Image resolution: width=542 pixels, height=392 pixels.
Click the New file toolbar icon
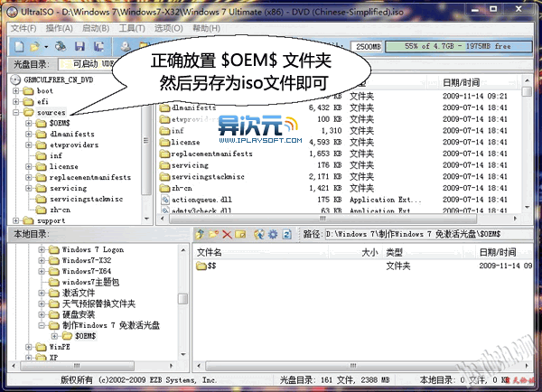[x=19, y=46]
